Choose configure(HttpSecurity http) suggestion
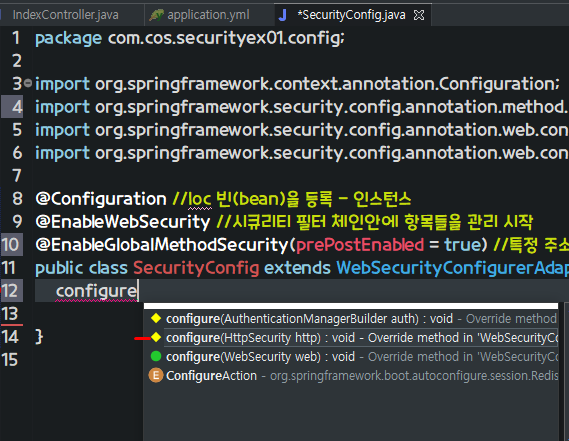 pyautogui.click(x=351, y=338)
